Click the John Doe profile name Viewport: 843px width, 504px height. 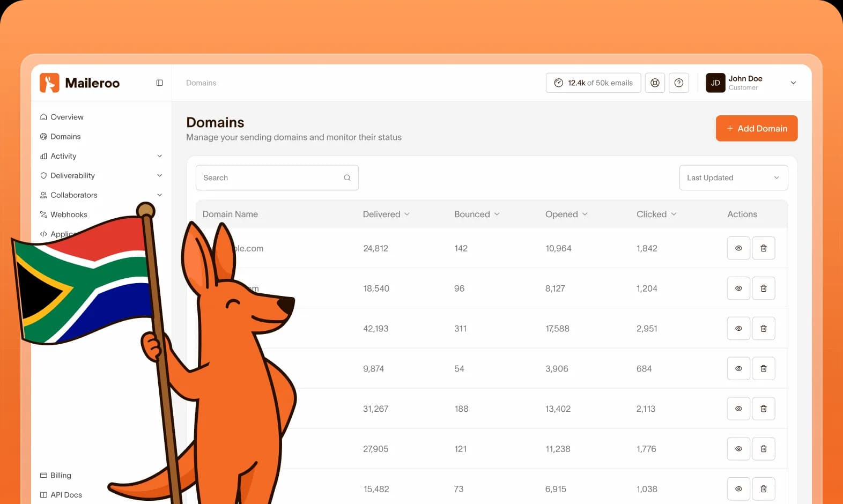[x=745, y=79]
